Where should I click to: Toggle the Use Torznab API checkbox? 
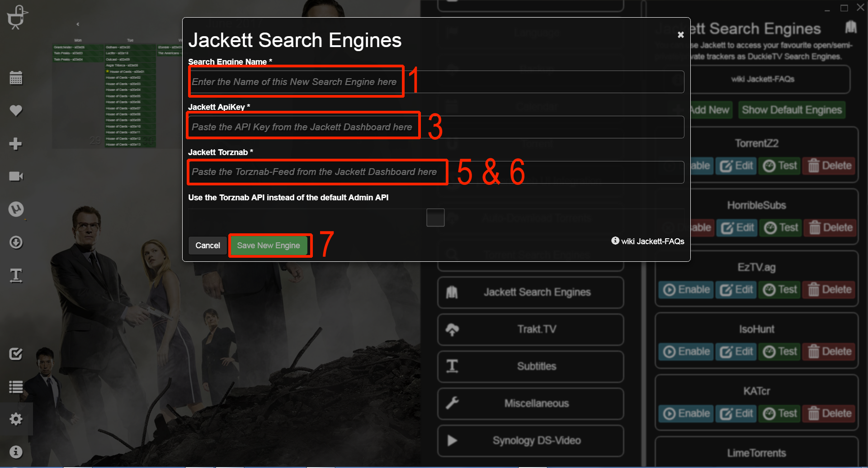[435, 217]
